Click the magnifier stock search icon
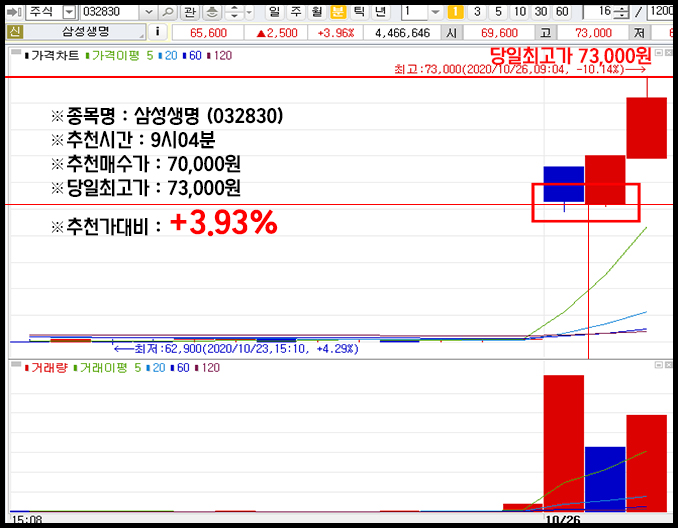 (168, 12)
